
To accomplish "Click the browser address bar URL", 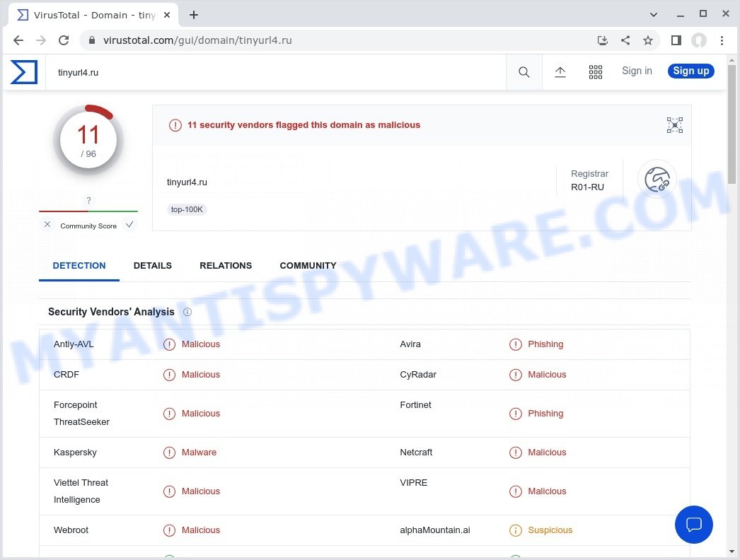I will coord(197,40).
